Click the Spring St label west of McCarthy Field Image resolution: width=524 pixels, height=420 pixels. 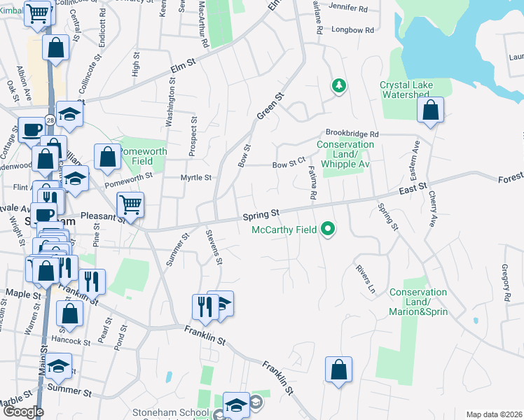(261, 215)
